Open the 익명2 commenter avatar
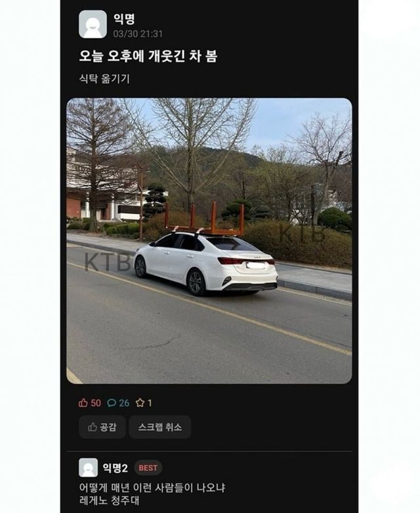Image resolution: width=420 pixels, height=513 pixels. (88, 468)
